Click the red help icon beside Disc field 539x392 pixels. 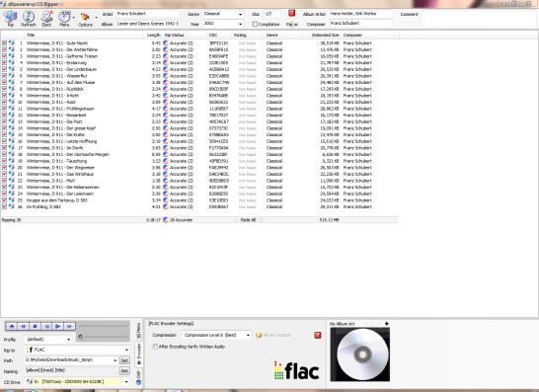(291, 13)
